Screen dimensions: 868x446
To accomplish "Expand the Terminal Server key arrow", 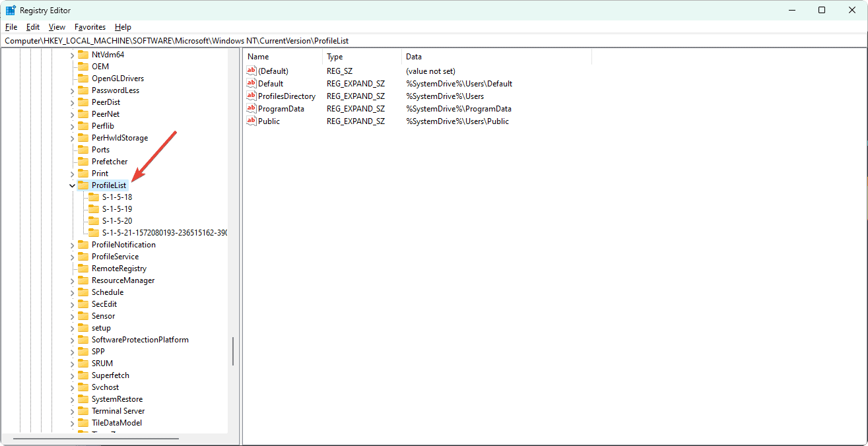I will tap(73, 411).
